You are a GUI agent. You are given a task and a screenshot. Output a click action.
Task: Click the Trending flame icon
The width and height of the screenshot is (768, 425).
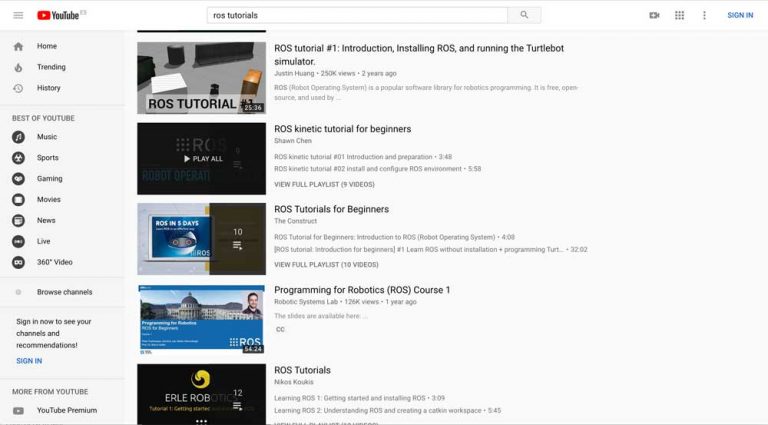(19, 68)
